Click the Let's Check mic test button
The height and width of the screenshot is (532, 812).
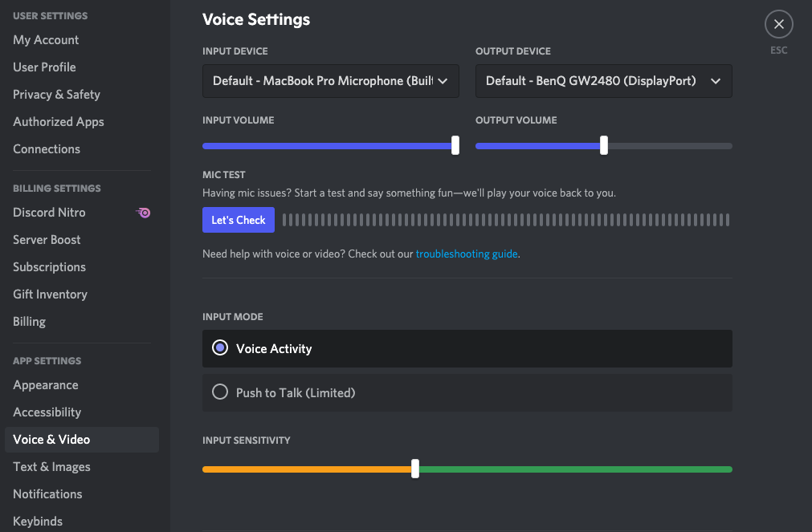pos(239,220)
